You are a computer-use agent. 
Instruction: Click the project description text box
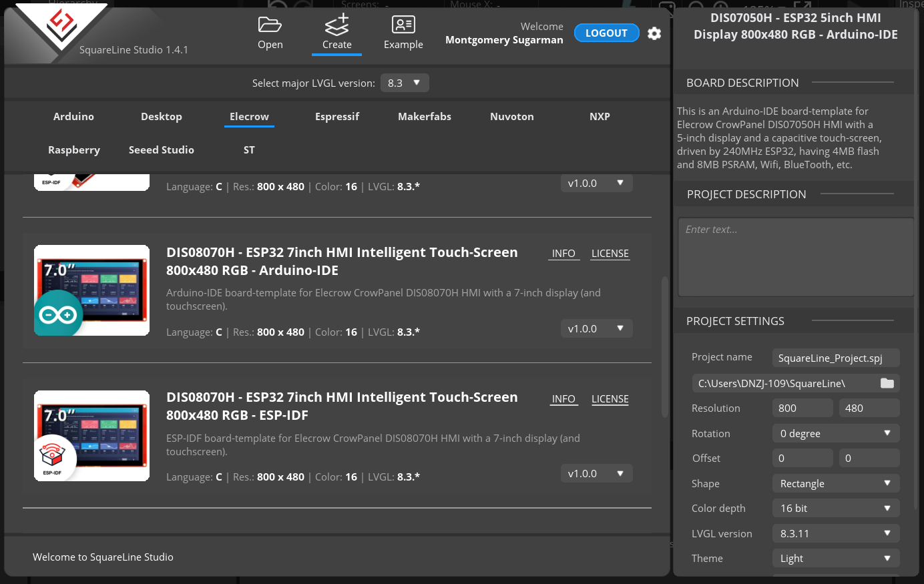796,257
